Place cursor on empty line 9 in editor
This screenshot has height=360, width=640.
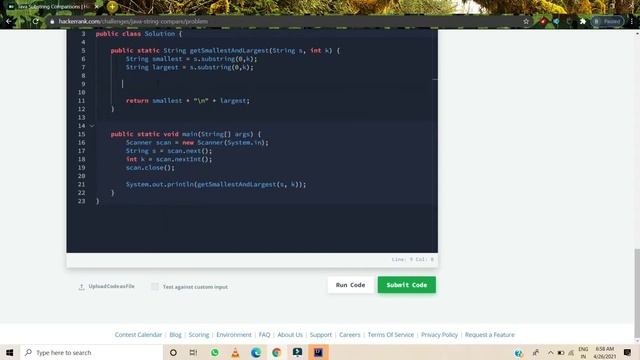pyautogui.click(x=265, y=84)
